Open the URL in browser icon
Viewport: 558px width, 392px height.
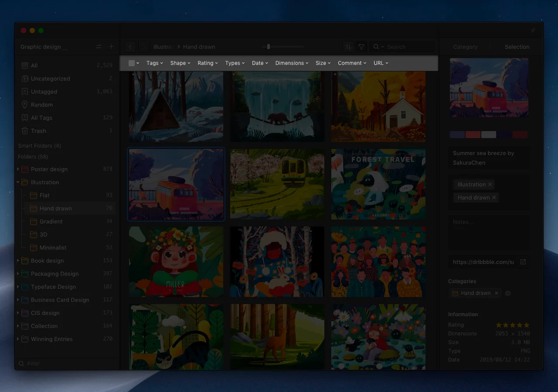523,262
